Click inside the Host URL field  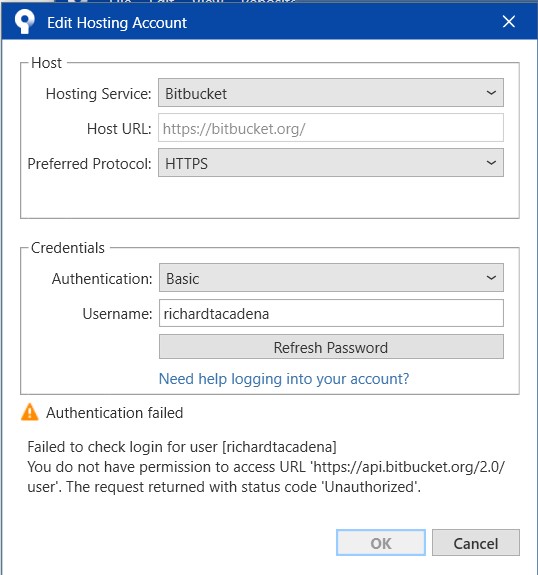330,128
